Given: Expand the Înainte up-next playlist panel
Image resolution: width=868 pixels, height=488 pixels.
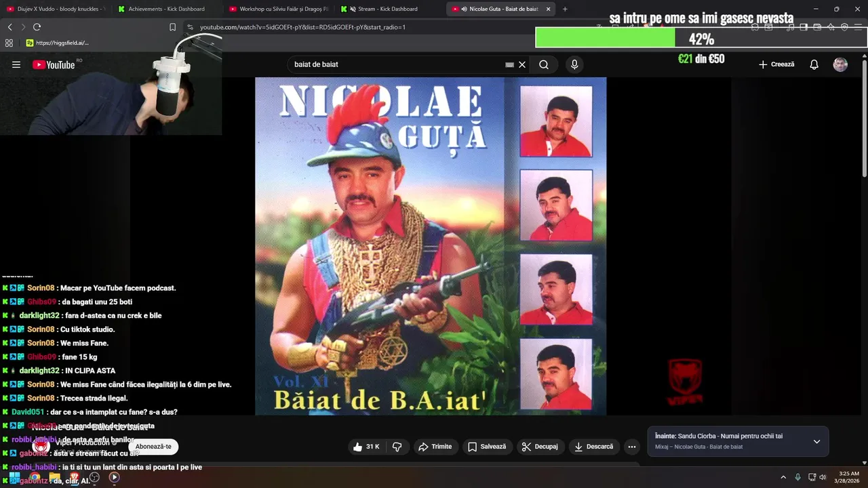Looking at the screenshot, I should coord(816,441).
